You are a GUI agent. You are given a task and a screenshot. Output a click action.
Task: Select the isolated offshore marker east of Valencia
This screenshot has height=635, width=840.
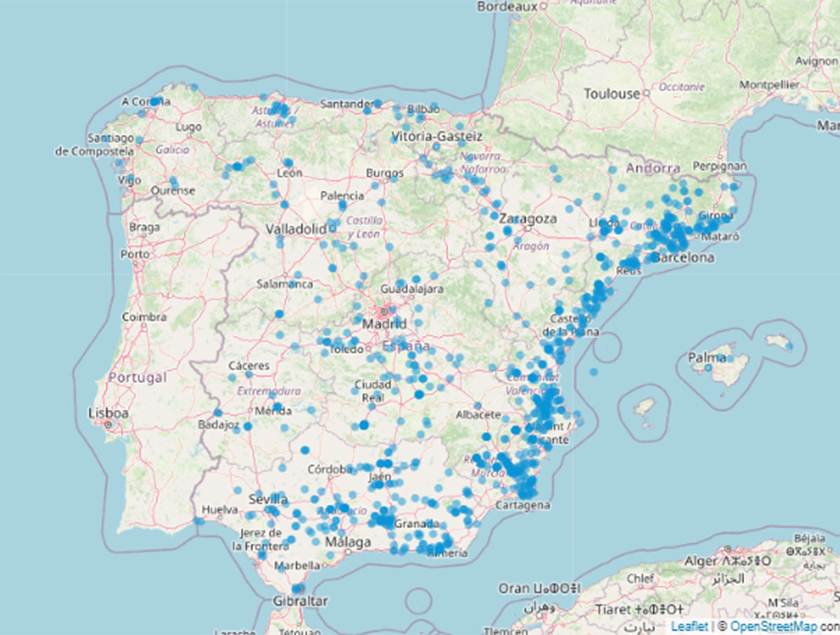click(594, 372)
